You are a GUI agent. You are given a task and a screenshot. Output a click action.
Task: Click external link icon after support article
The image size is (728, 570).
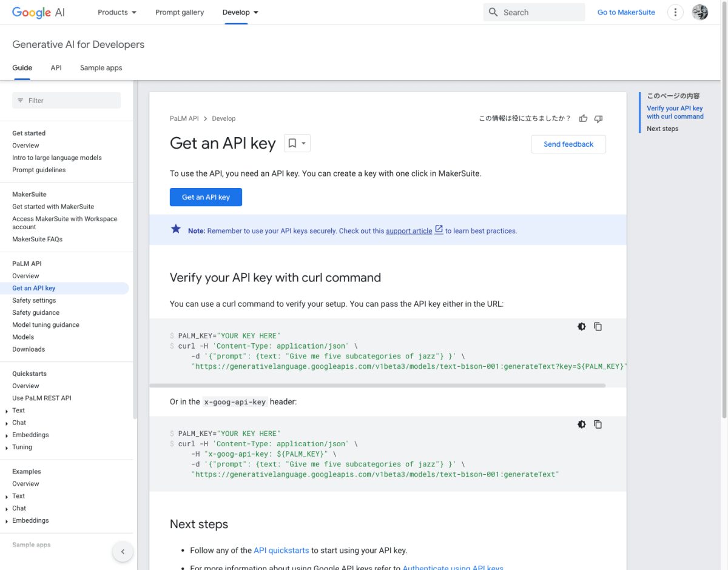(x=439, y=230)
